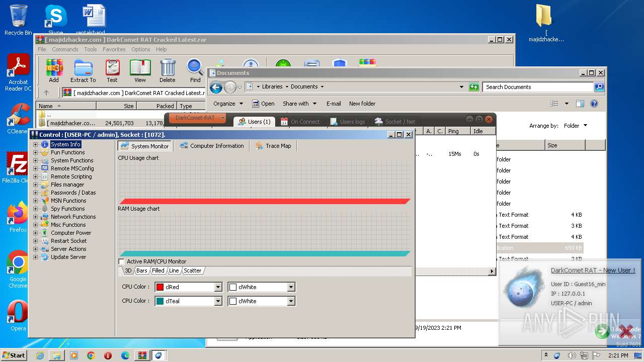Open Internet Explorer taskbar icon
The image size is (644, 362).
pos(40,355)
